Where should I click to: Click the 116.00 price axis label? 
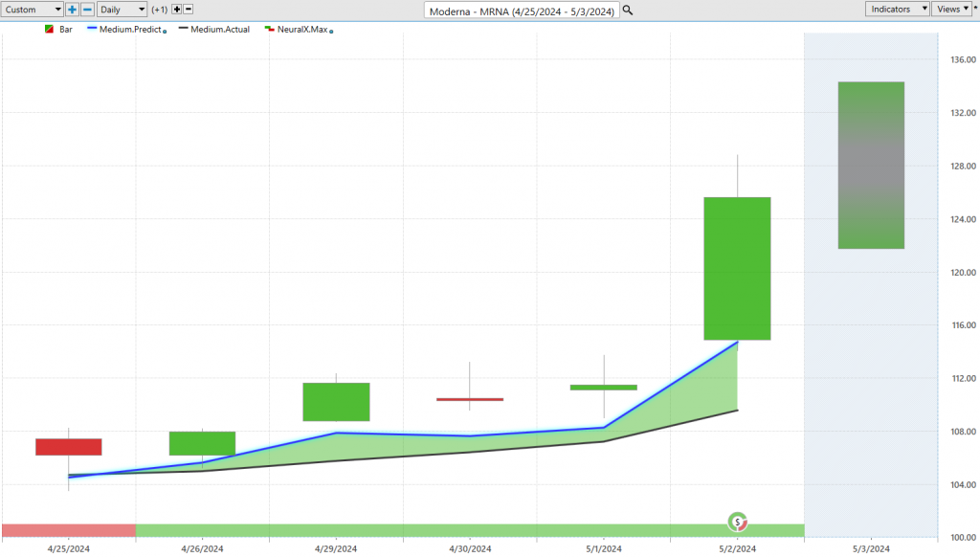[x=963, y=325]
